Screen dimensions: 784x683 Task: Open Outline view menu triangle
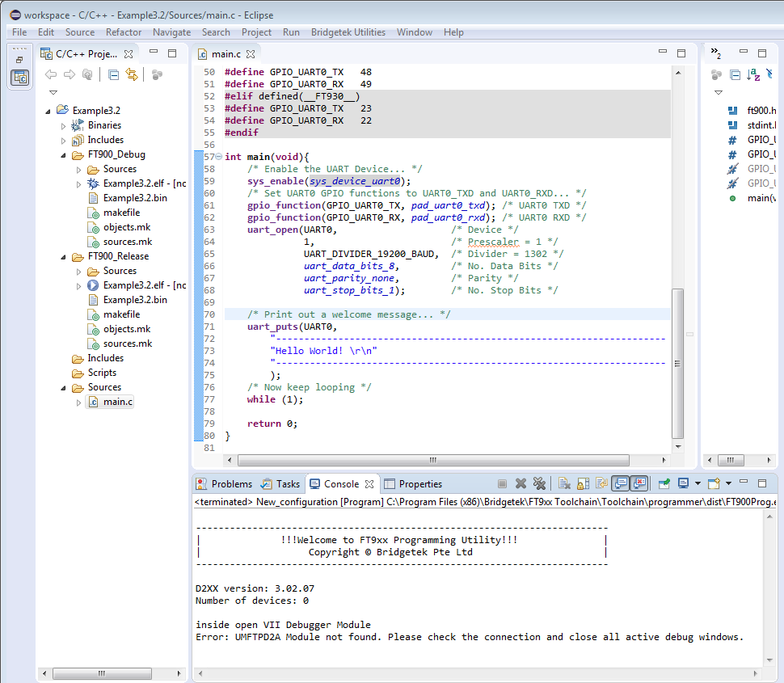(719, 92)
